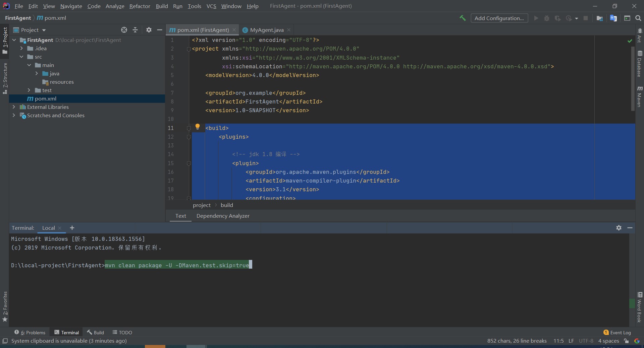Open the Maven tool window on right sidebar

pos(640,96)
